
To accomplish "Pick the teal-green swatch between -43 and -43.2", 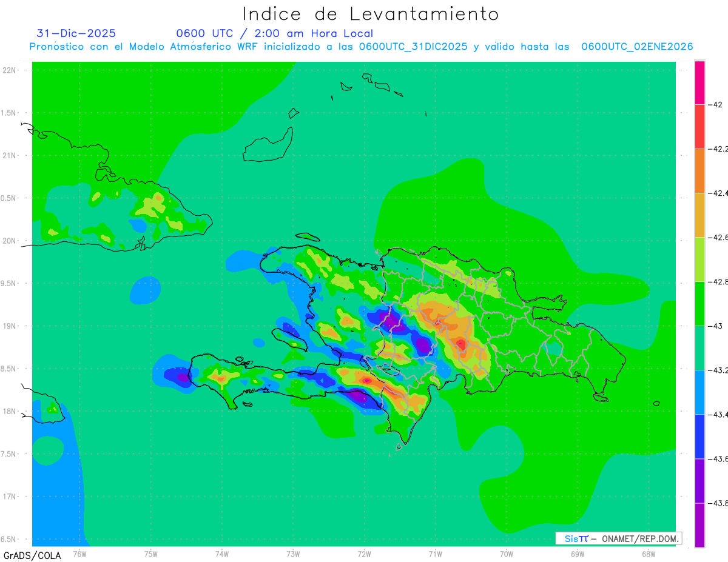I will pos(699,347).
